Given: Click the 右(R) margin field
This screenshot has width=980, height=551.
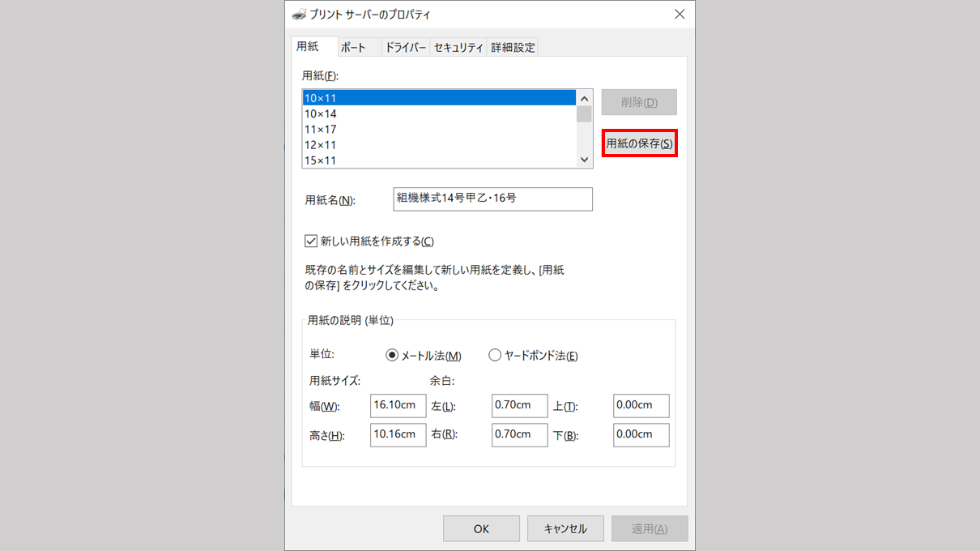Looking at the screenshot, I should click(520, 435).
